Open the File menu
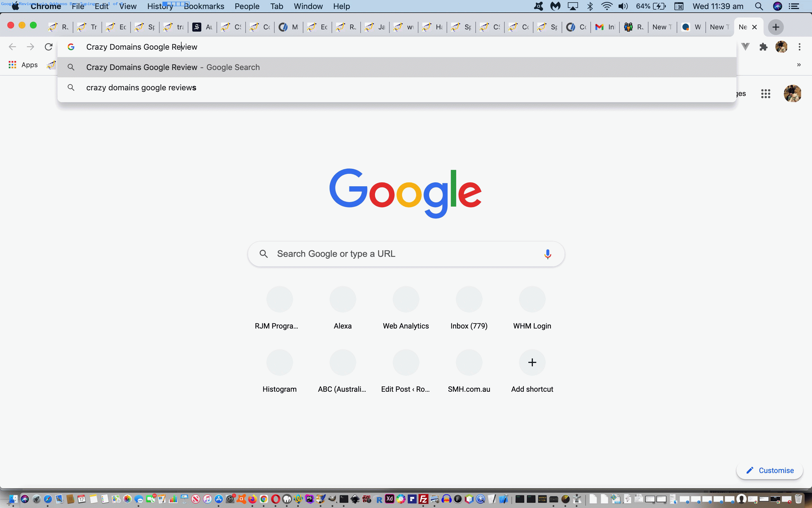This screenshot has height=508, width=812. tap(78, 6)
